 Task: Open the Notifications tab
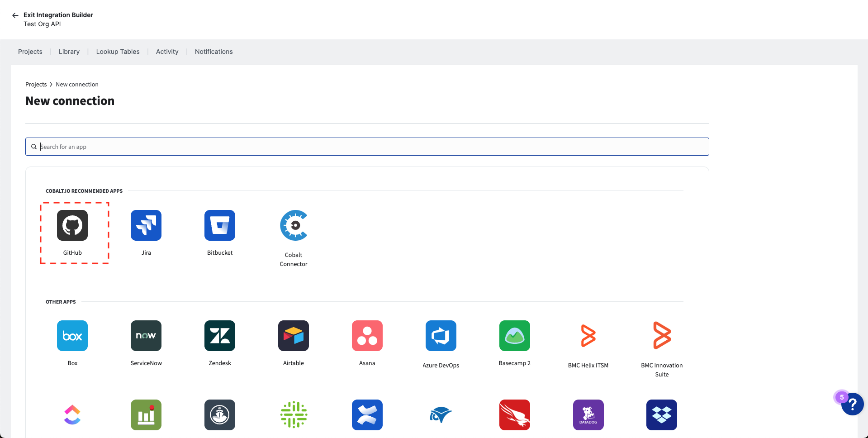pyautogui.click(x=214, y=52)
